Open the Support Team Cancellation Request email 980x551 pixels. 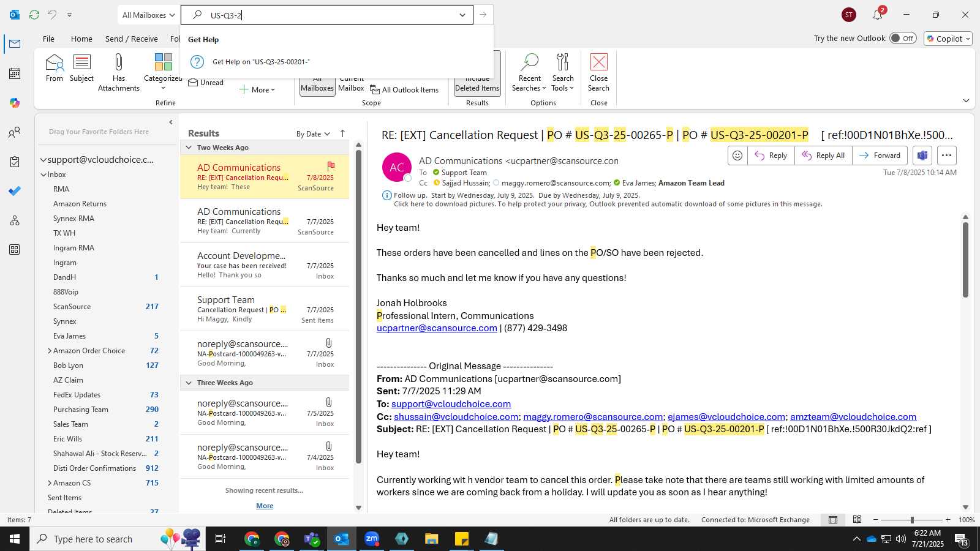click(265, 309)
